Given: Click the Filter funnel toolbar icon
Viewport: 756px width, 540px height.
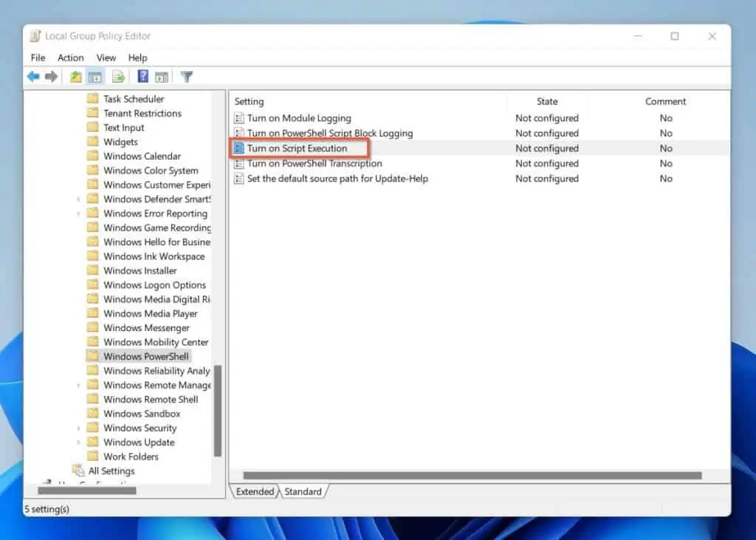Looking at the screenshot, I should pyautogui.click(x=187, y=76).
